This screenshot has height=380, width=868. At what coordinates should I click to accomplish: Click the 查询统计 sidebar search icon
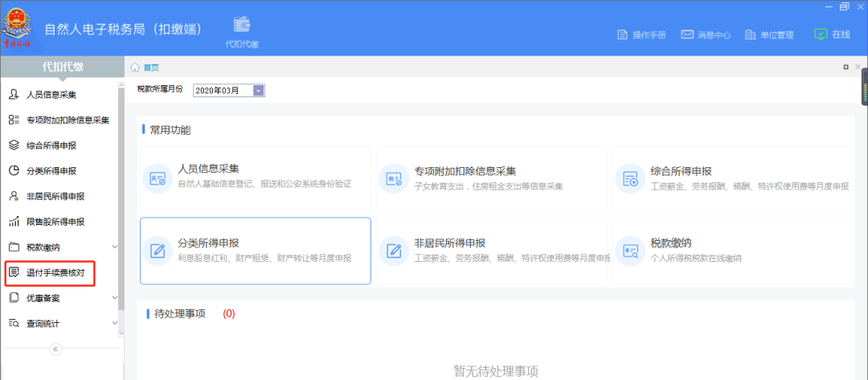(x=14, y=324)
